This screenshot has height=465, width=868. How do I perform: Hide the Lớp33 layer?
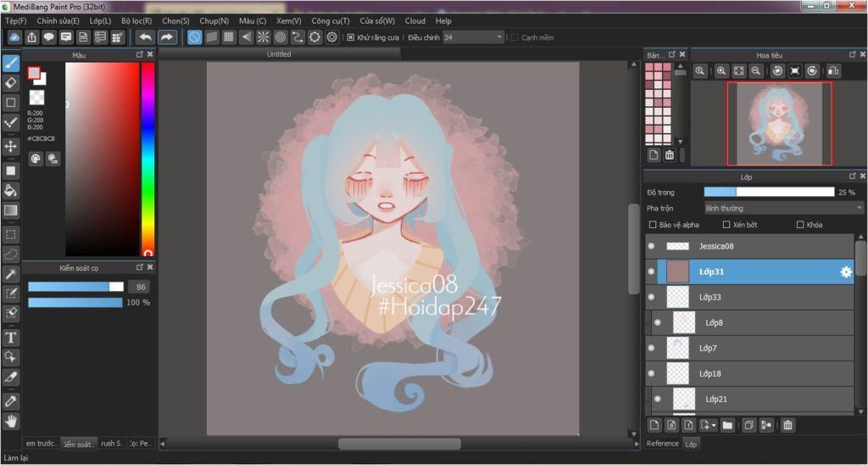click(x=651, y=297)
